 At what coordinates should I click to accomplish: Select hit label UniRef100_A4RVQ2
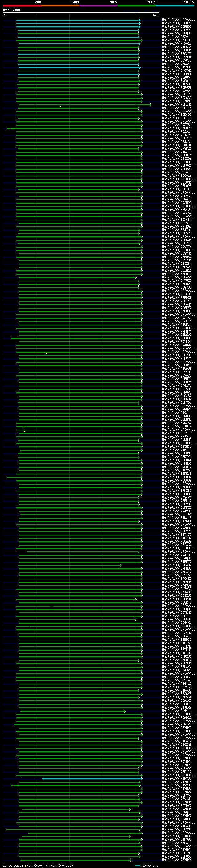(x=177, y=778)
